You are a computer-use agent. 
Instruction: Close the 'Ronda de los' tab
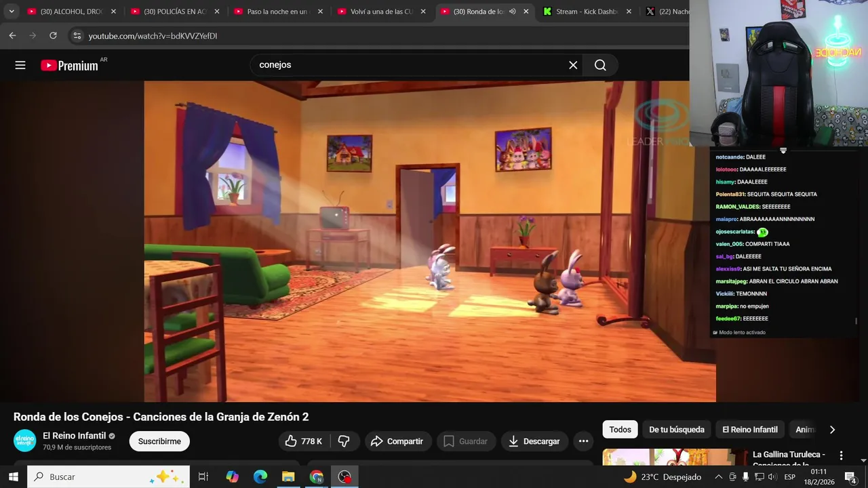(x=526, y=12)
